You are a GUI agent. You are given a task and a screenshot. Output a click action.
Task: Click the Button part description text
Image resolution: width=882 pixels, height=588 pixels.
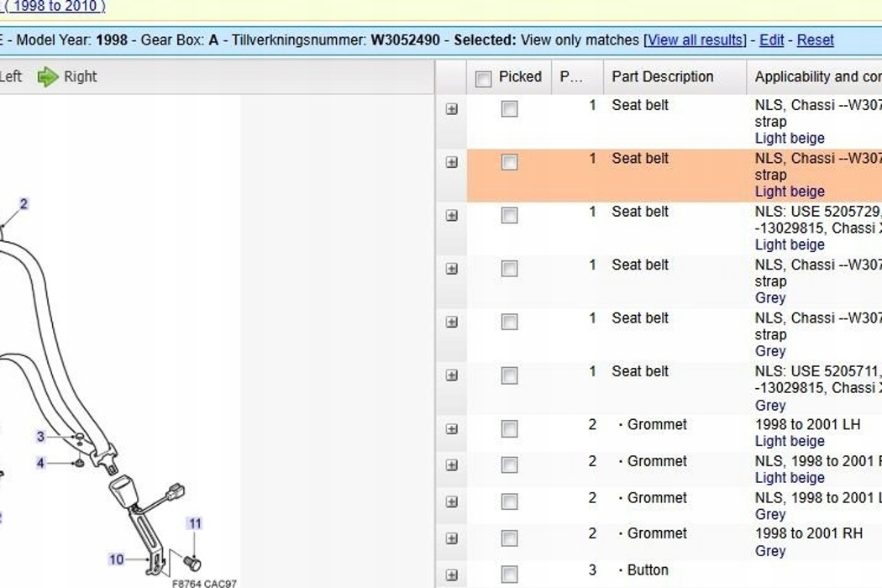tap(648, 570)
